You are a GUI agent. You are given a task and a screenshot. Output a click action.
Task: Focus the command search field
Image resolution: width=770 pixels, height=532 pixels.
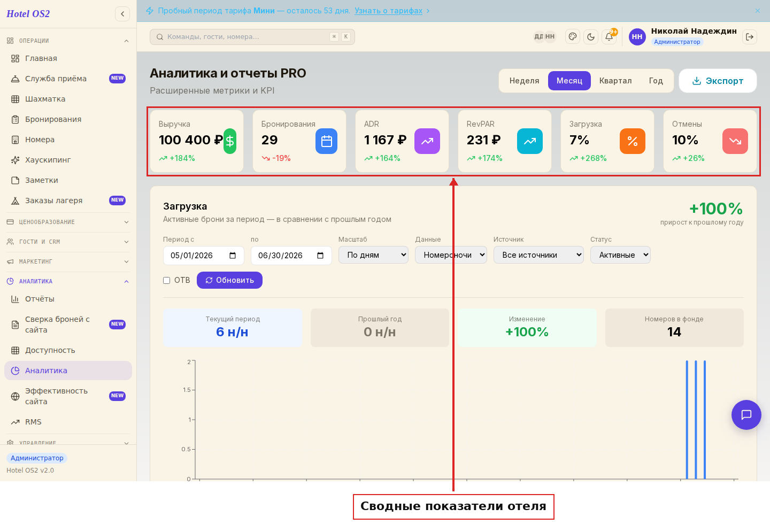tap(252, 37)
